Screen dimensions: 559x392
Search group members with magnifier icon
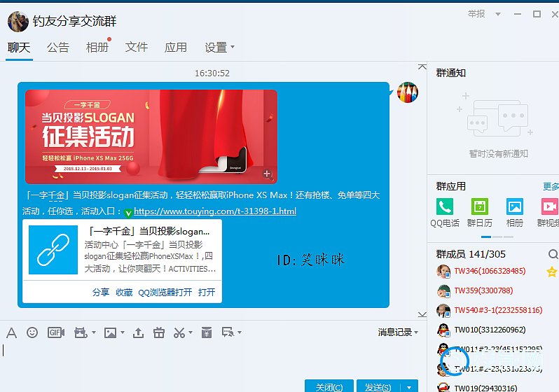[553, 254]
